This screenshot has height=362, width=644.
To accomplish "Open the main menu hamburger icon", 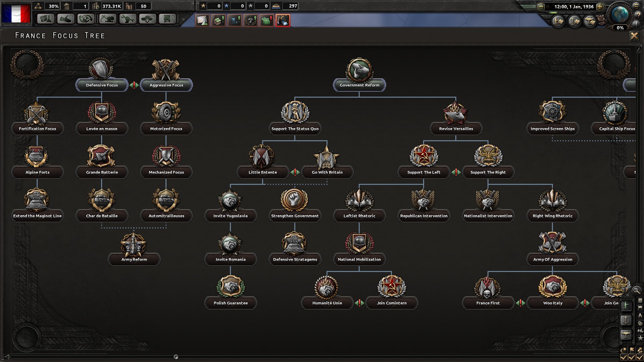I will pyautogui.click(x=637, y=6).
